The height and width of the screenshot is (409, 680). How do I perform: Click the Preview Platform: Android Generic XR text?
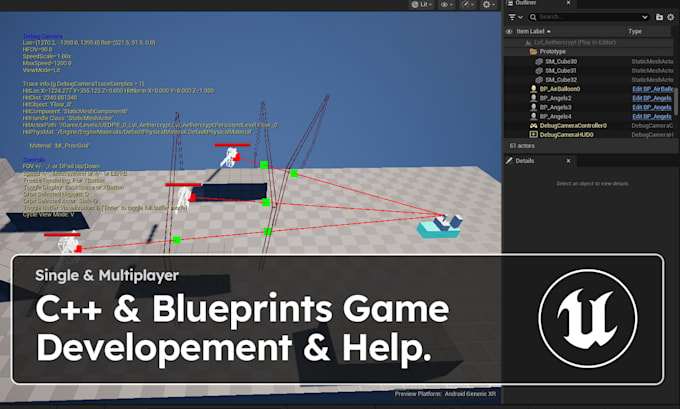pyautogui.click(x=445, y=394)
